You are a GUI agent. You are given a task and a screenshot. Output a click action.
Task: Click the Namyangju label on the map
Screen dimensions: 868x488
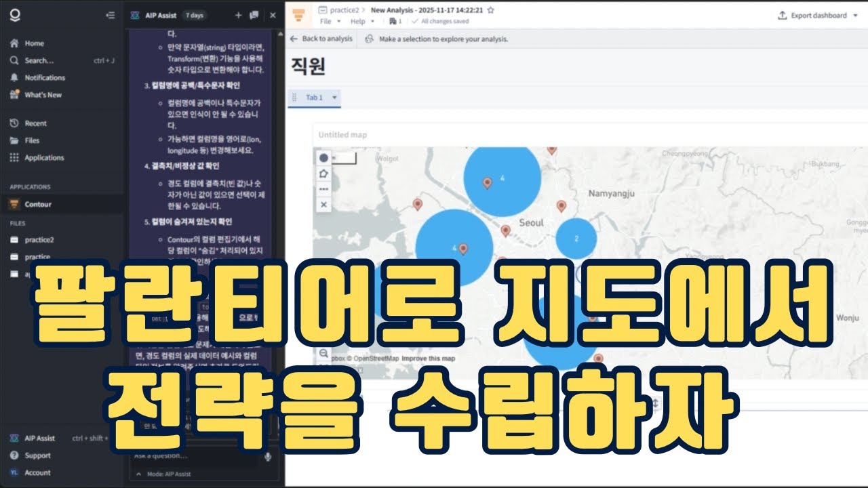click(611, 193)
